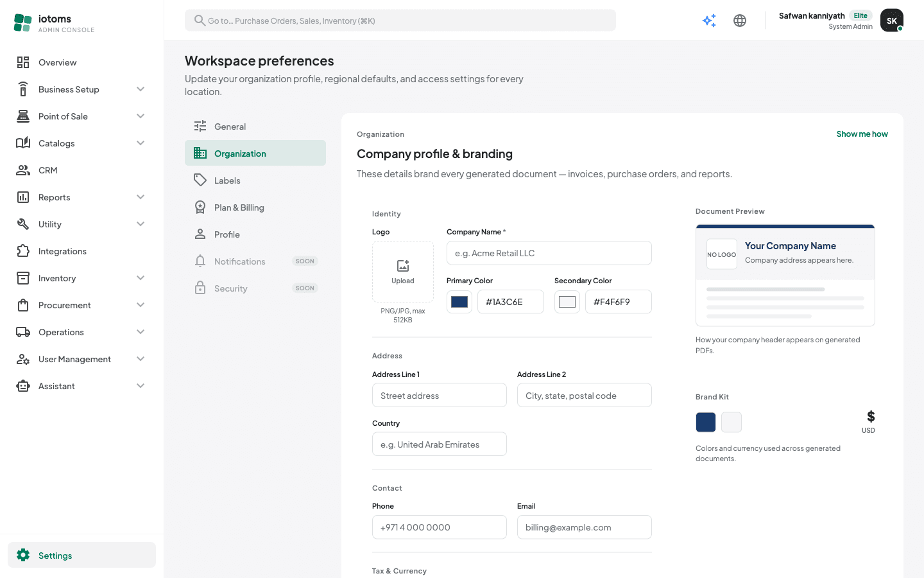Switch to the Organization settings tab
The height and width of the screenshot is (578, 924).
click(255, 153)
